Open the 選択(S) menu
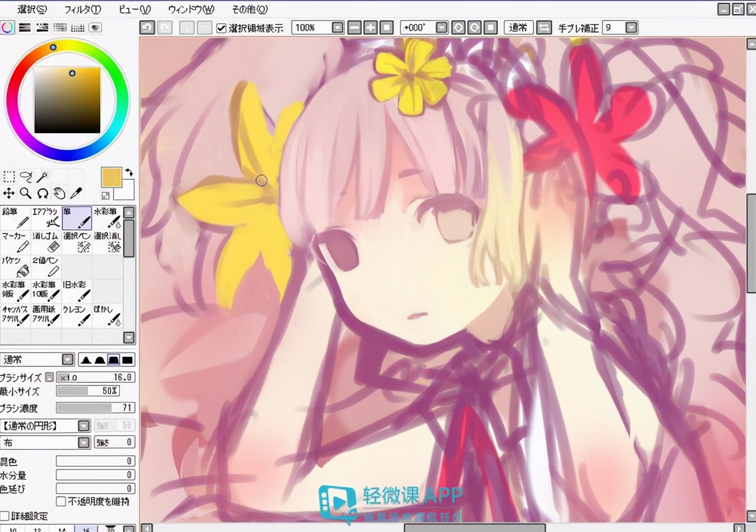The width and height of the screenshot is (756, 532). point(32,9)
